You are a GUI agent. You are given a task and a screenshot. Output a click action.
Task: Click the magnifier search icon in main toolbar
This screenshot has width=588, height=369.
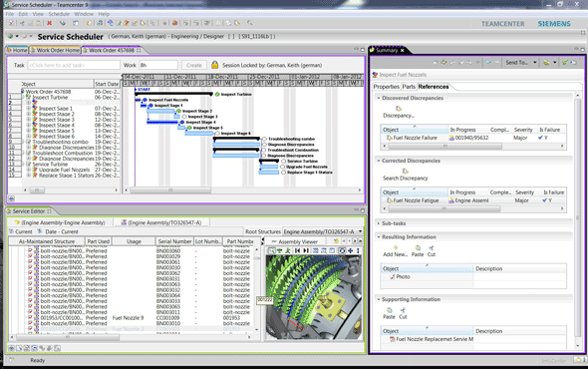coord(250,23)
